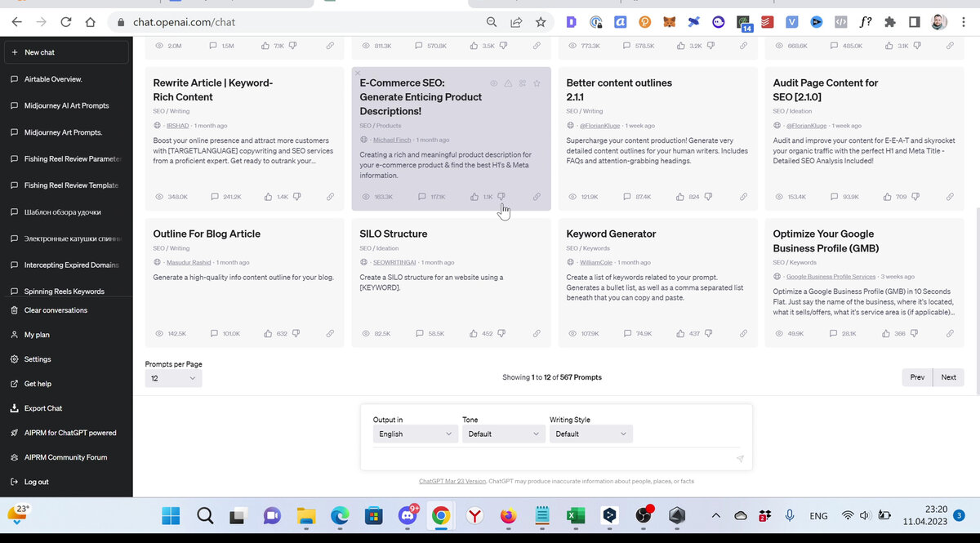Send message with paper plane icon
The height and width of the screenshot is (543, 980).
[x=740, y=459]
